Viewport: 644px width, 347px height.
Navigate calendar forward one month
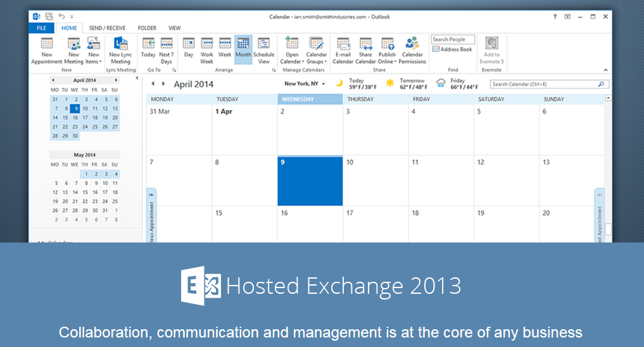[163, 84]
